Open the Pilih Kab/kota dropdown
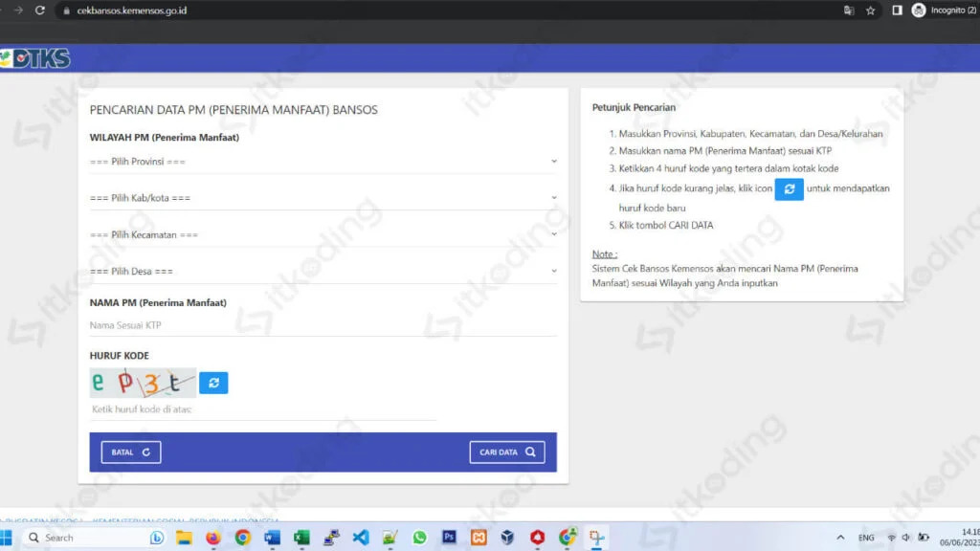 tap(323, 198)
